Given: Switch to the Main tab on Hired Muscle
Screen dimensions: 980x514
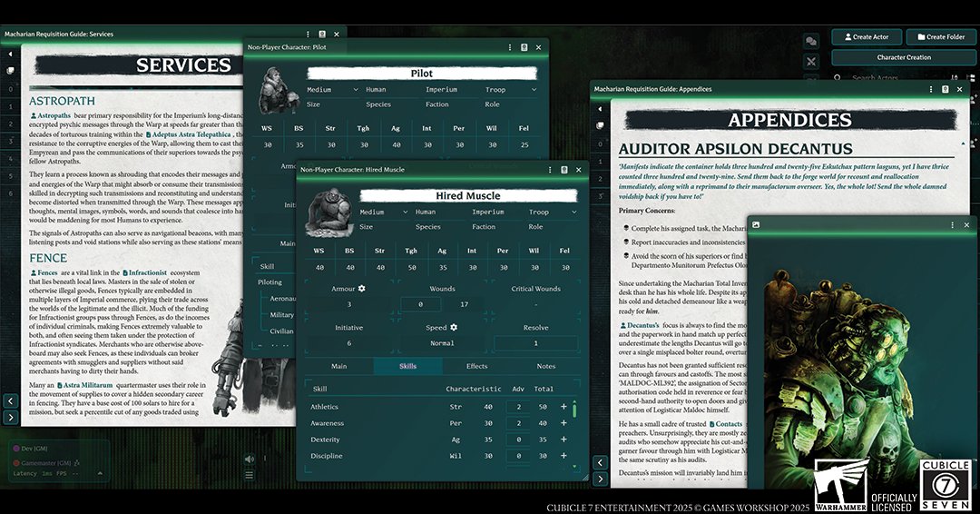Looking at the screenshot, I should pyautogui.click(x=338, y=366).
